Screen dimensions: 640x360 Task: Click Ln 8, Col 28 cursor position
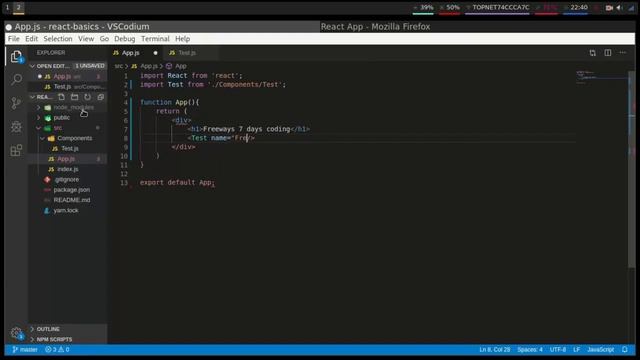pos(495,349)
